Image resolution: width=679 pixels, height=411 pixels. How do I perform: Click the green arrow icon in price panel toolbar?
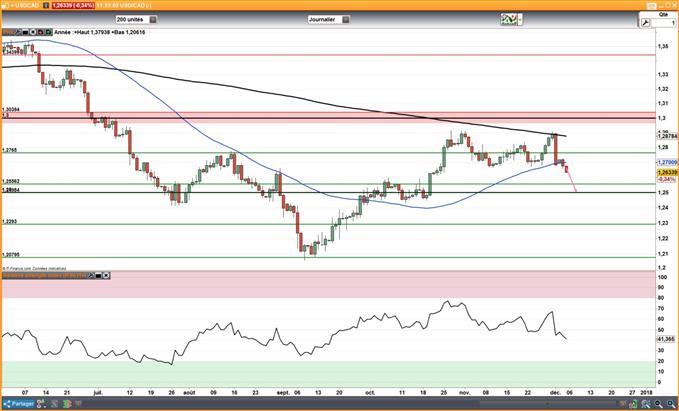(48, 32)
